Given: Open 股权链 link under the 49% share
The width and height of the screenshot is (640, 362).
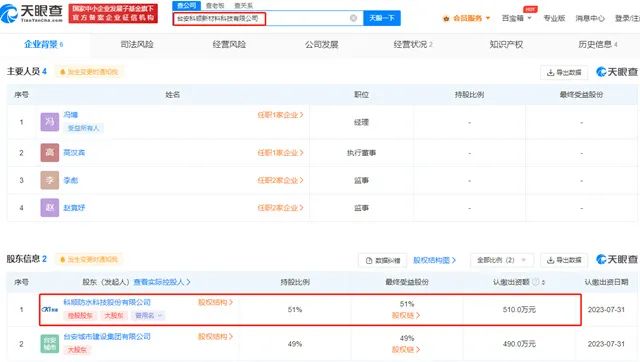Looking at the screenshot, I should click(x=406, y=349).
